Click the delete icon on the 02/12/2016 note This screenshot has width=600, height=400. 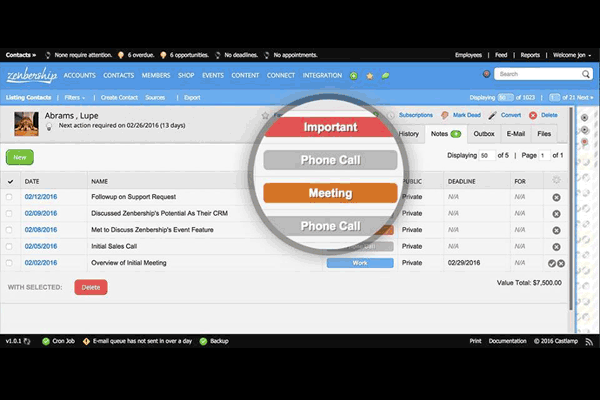(x=556, y=198)
